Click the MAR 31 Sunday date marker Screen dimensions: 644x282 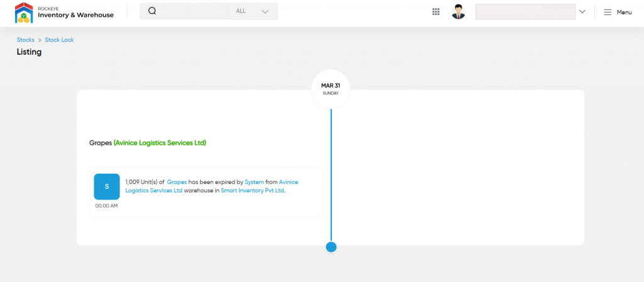click(331, 89)
